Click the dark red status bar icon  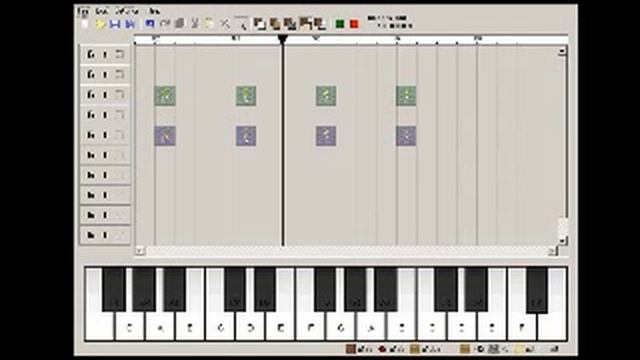[382, 349]
